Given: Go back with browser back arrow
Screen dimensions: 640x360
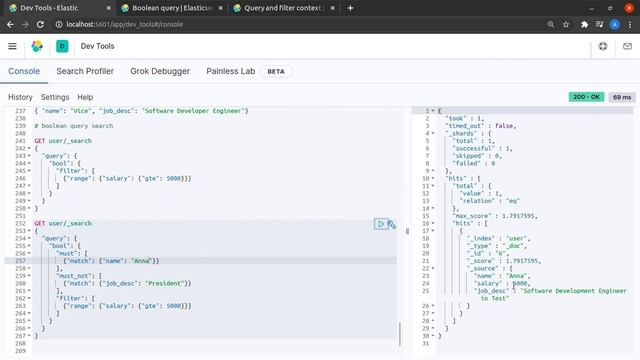Looking at the screenshot, I should coord(10,24).
